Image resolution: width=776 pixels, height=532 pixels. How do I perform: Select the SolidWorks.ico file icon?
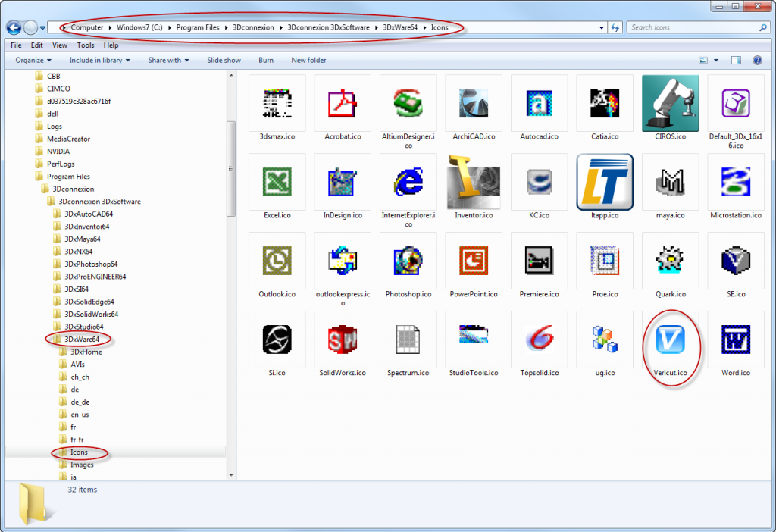(343, 340)
